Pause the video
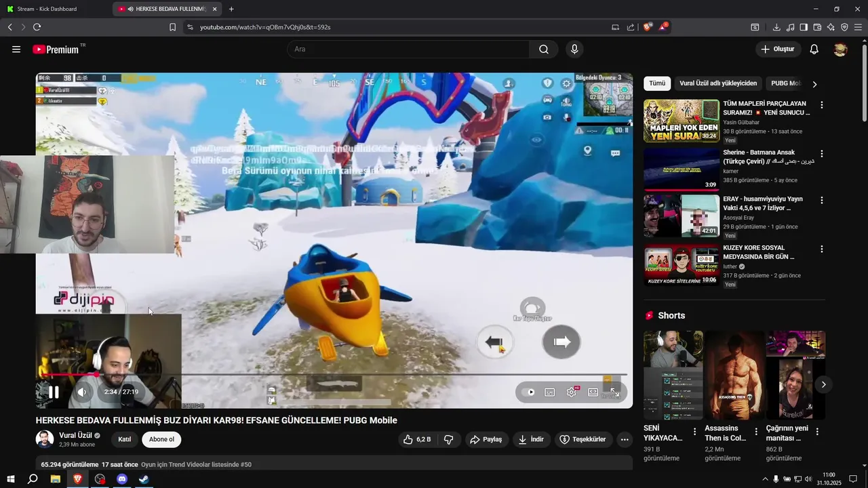This screenshot has width=868, height=488. (x=54, y=392)
